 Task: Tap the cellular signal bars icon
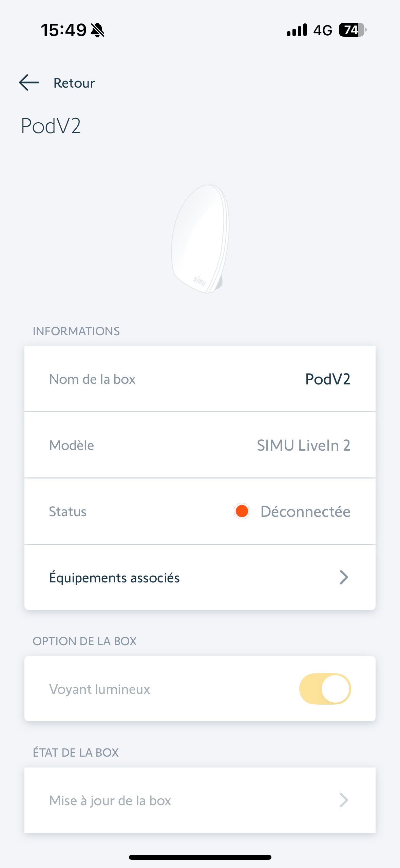click(x=297, y=30)
